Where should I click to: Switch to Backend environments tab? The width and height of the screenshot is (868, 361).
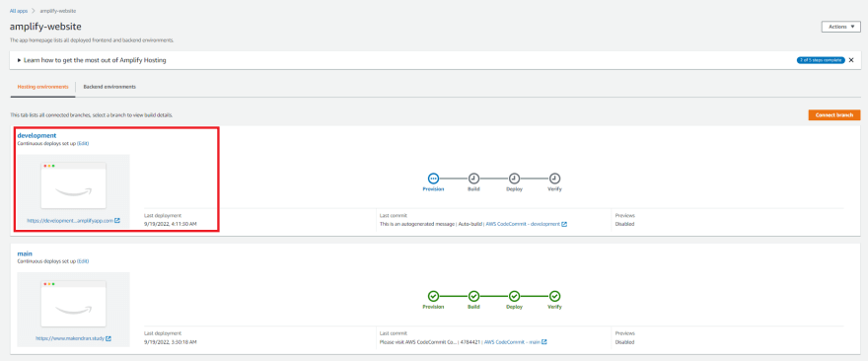pos(109,87)
